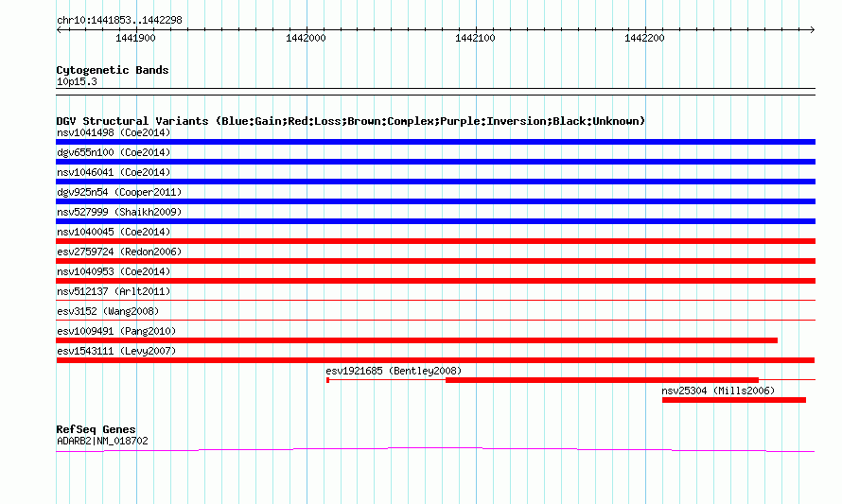Click the esv2759724 (Redon2006) label
This screenshot has height=504, width=842.
point(119,252)
